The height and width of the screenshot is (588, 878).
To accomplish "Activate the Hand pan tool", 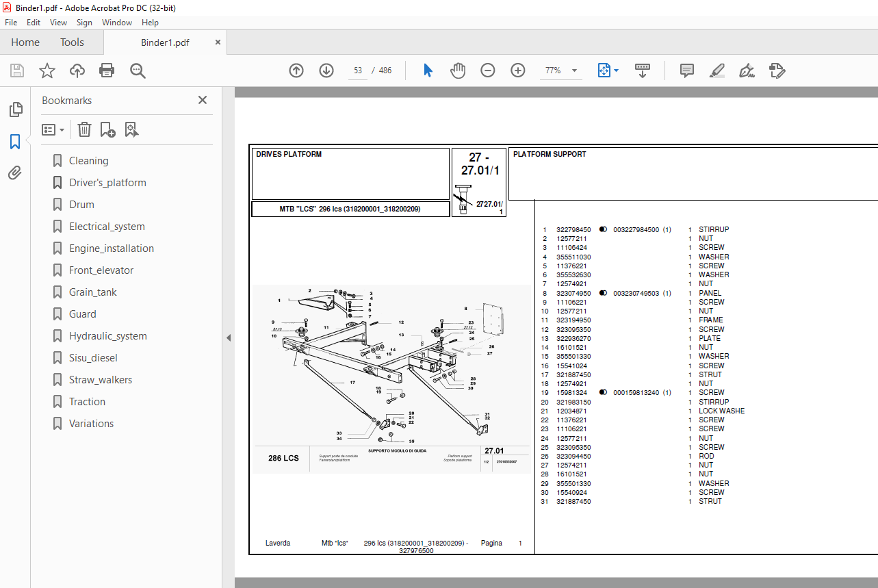I will point(458,71).
